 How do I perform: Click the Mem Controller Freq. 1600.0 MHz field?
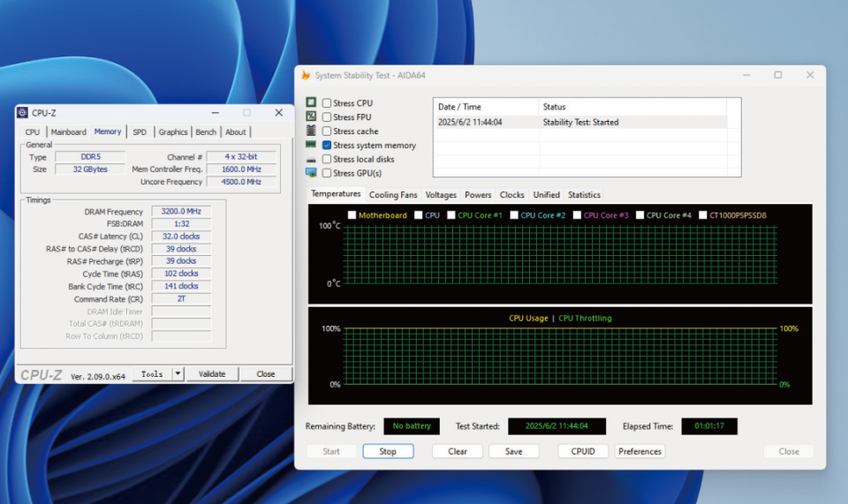click(x=241, y=169)
